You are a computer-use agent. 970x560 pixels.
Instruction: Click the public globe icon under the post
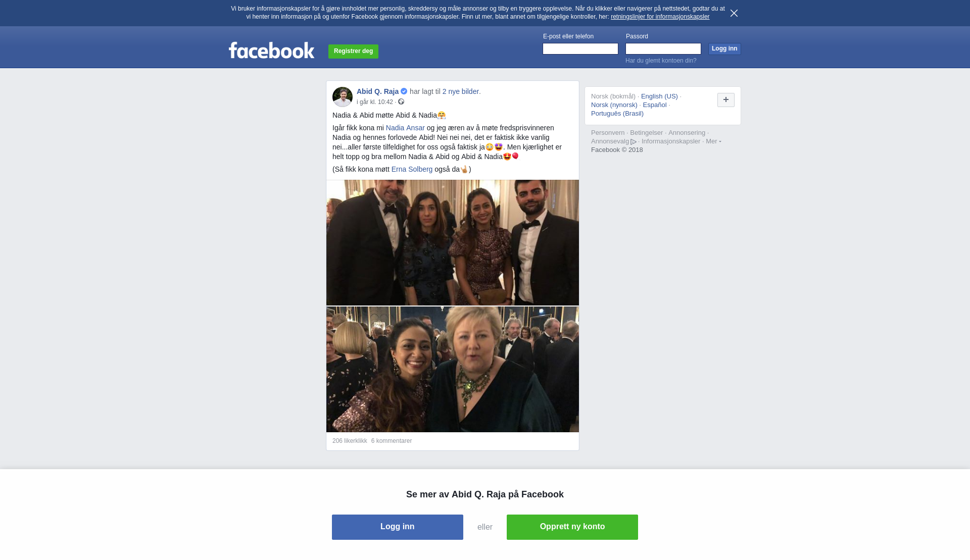pyautogui.click(x=401, y=102)
